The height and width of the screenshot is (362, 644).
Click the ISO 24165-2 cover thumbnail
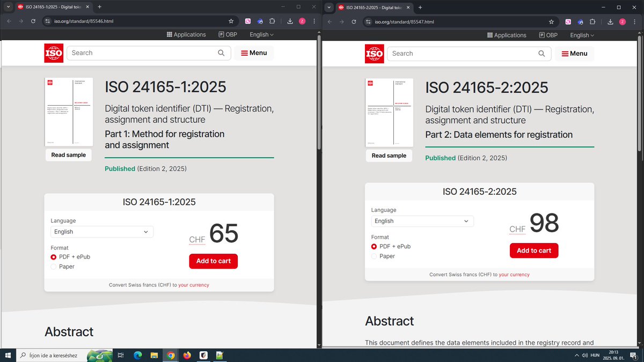389,113
